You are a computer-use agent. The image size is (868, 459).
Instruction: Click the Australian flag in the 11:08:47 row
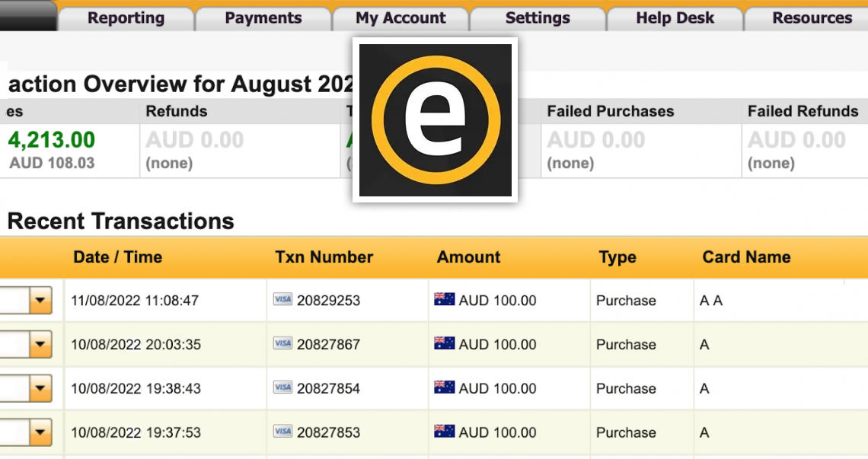coord(444,300)
